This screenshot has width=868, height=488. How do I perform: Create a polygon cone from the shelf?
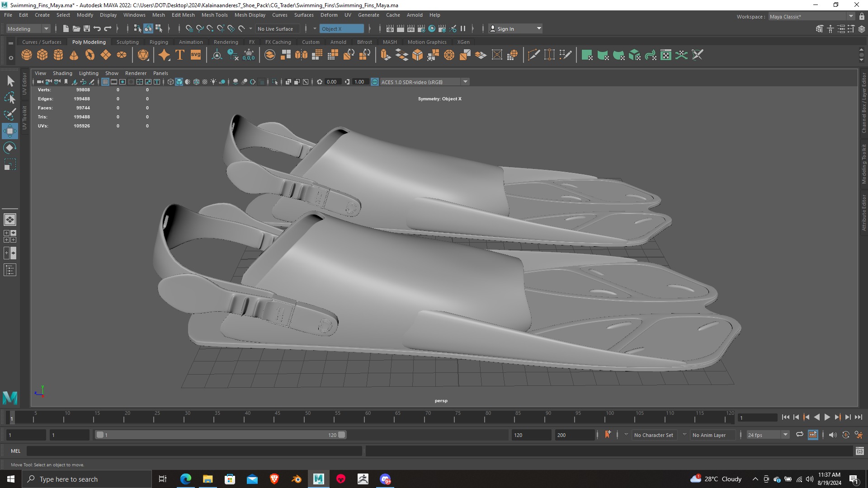click(74, 55)
